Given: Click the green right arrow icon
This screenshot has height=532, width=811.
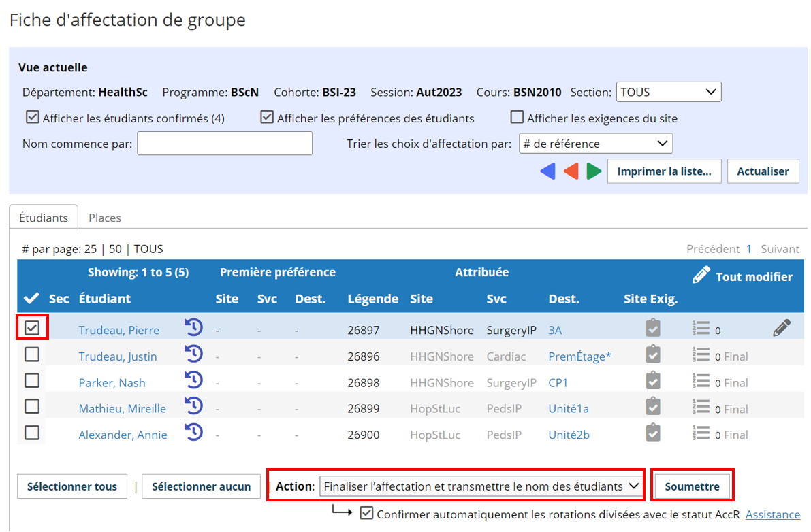Looking at the screenshot, I should click(x=594, y=171).
